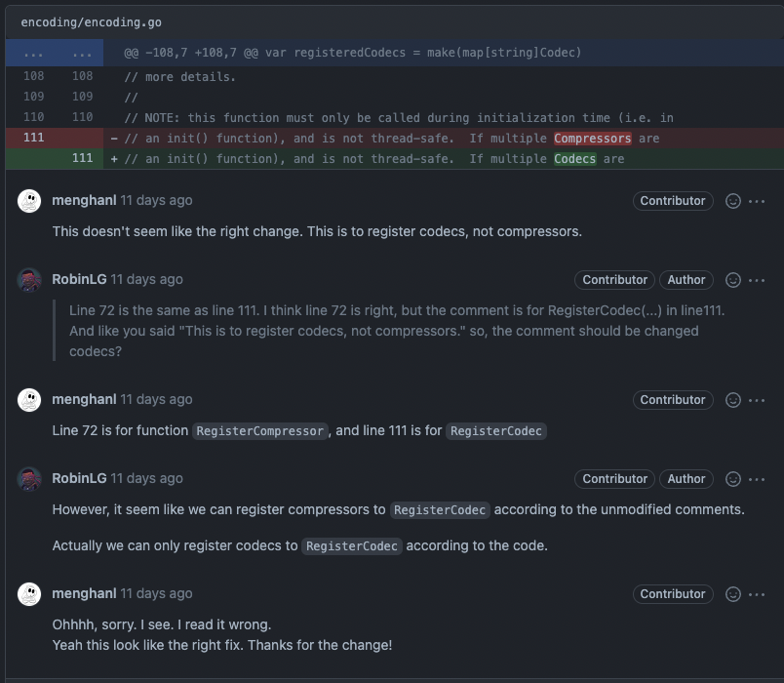Open the kebab menu on "Ohhhh, sorry" comment
The height and width of the screenshot is (683, 784).
coord(757,594)
